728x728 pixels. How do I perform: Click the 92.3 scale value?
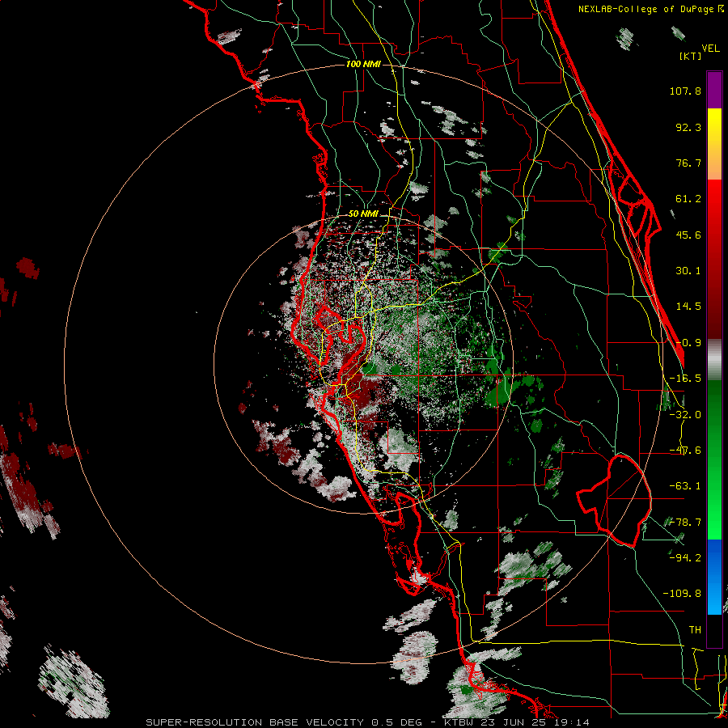[x=688, y=127]
